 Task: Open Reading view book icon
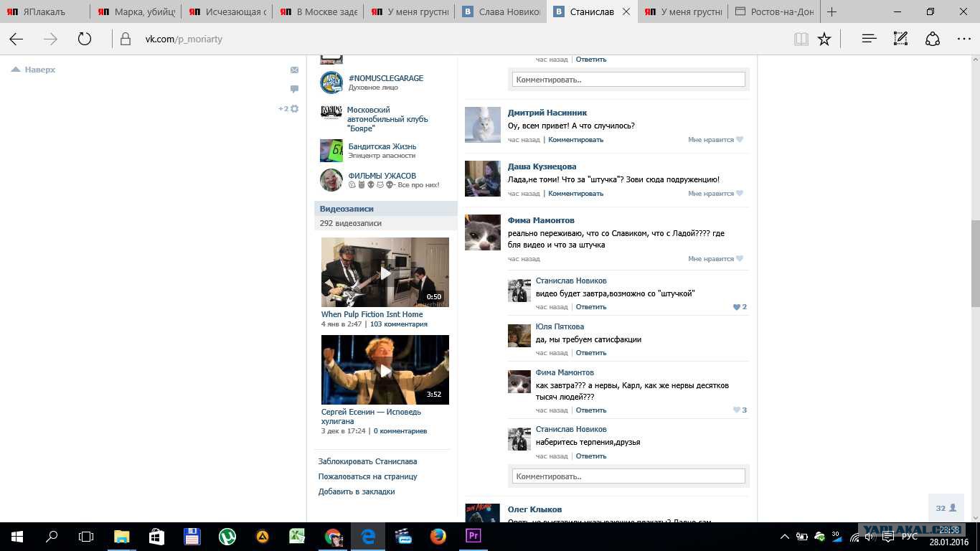tap(801, 39)
